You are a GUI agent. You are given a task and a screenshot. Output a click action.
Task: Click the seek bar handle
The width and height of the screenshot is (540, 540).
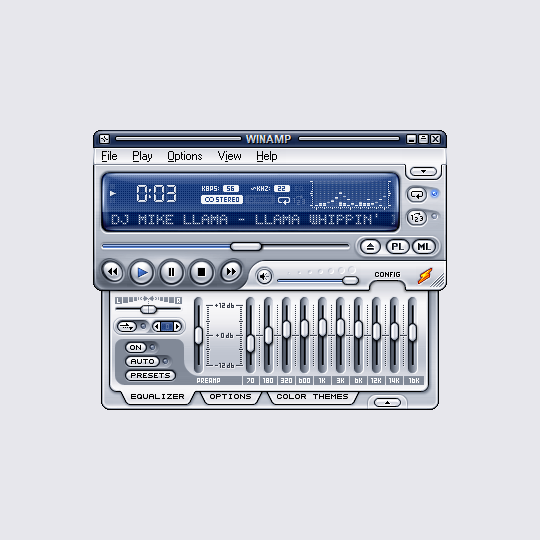(x=246, y=247)
